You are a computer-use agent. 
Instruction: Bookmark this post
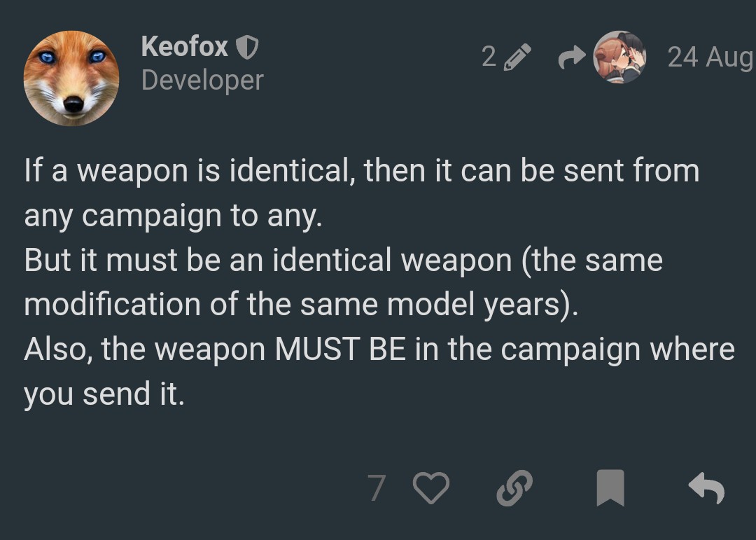[x=610, y=488]
